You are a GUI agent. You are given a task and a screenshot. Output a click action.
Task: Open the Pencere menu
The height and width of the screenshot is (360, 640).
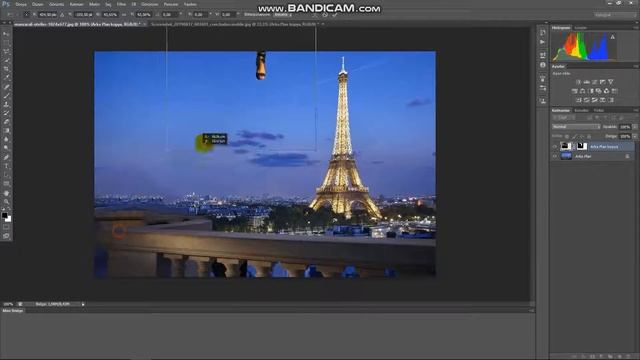click(x=171, y=4)
